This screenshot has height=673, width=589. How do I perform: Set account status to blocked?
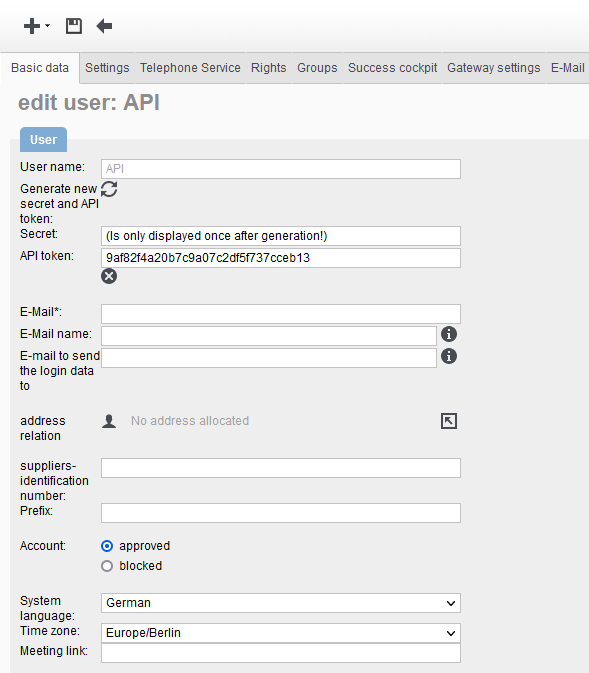(x=107, y=566)
